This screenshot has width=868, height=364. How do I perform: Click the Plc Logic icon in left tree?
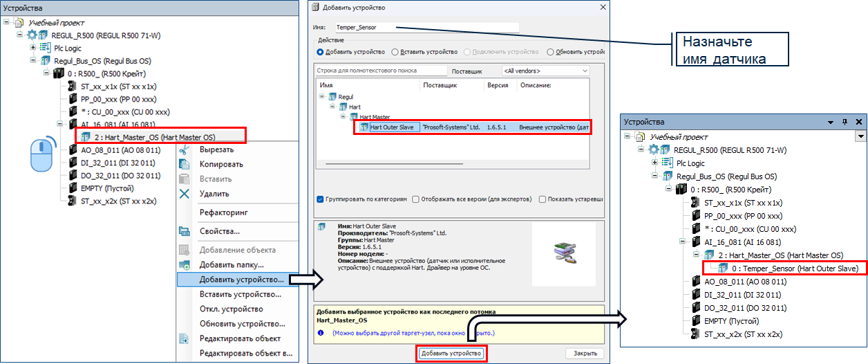coord(46,48)
